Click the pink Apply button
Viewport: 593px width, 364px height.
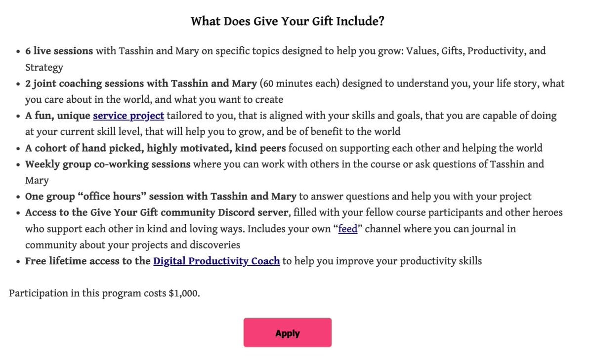click(287, 333)
